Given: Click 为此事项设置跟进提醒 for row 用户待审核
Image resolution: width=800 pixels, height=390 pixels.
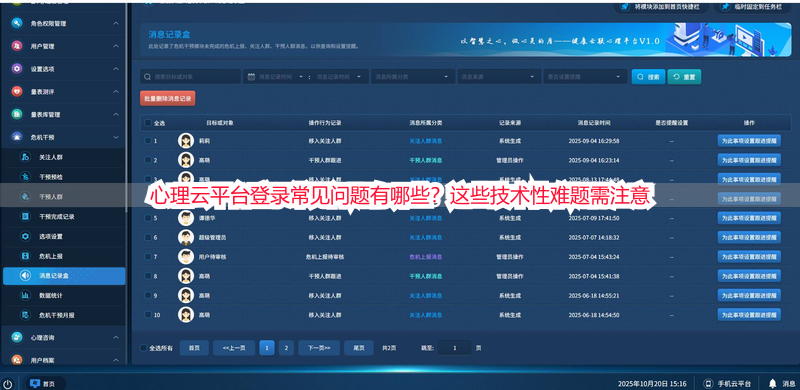Looking at the screenshot, I should pyautogui.click(x=749, y=257).
